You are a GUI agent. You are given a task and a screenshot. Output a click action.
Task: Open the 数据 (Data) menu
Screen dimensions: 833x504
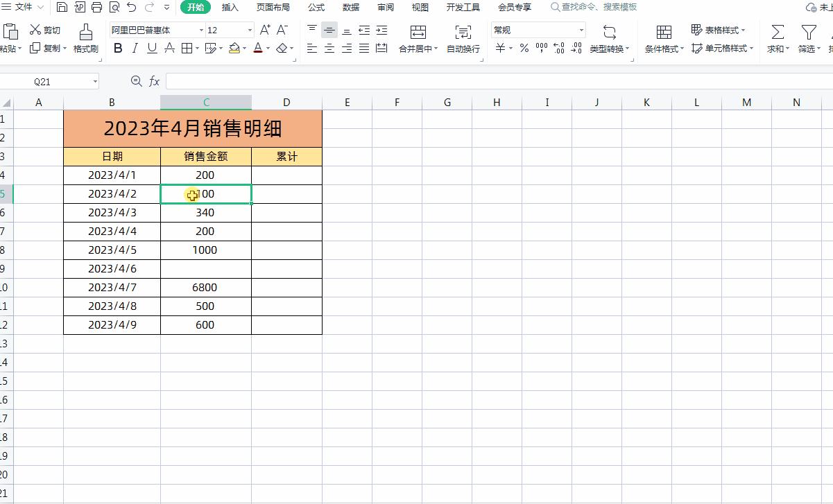350,8
